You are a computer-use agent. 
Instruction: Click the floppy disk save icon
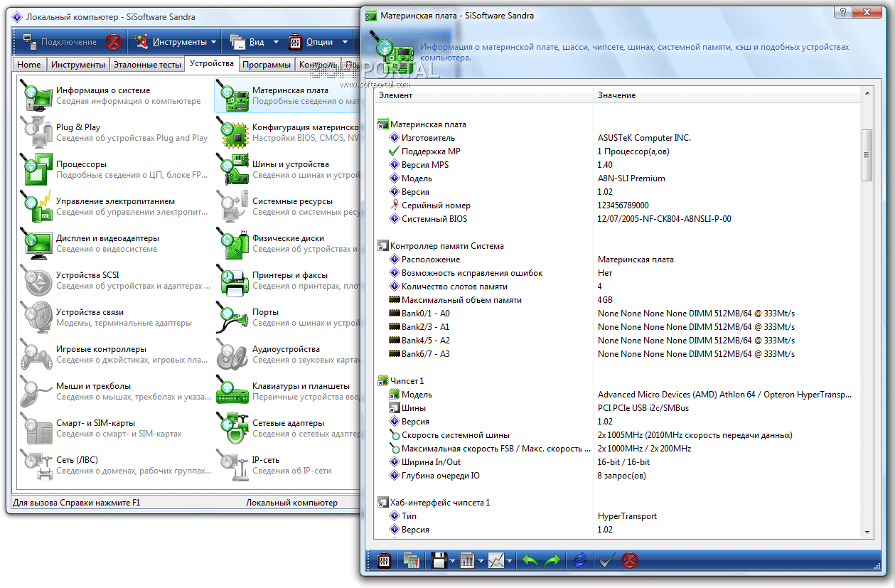pos(439,560)
